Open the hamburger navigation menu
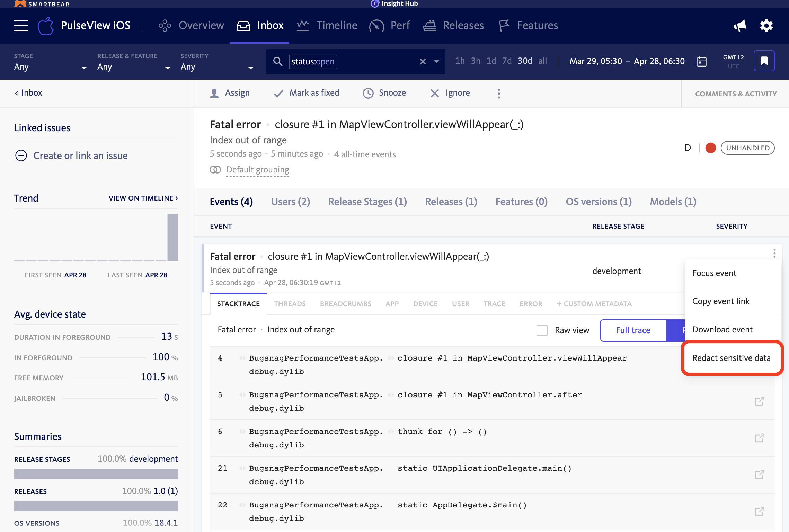This screenshot has width=789, height=532. pos(21,26)
